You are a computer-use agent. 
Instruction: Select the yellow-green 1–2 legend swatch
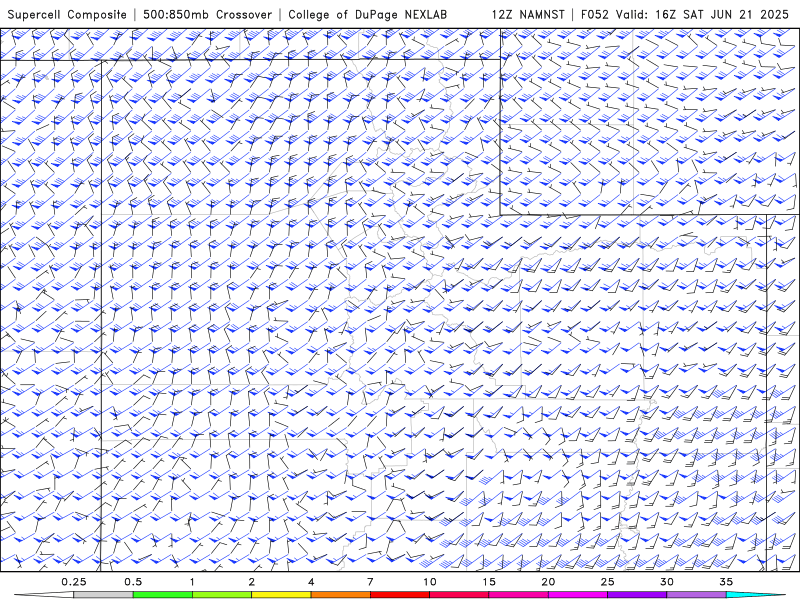222,595
